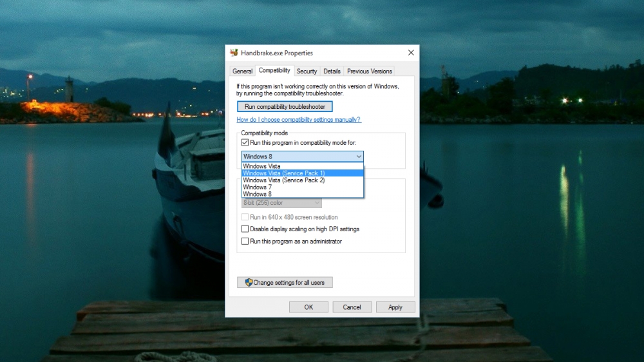Viewport: 644px width, 362px height.
Task: Open the Previous Versions tab
Action: pyautogui.click(x=369, y=71)
